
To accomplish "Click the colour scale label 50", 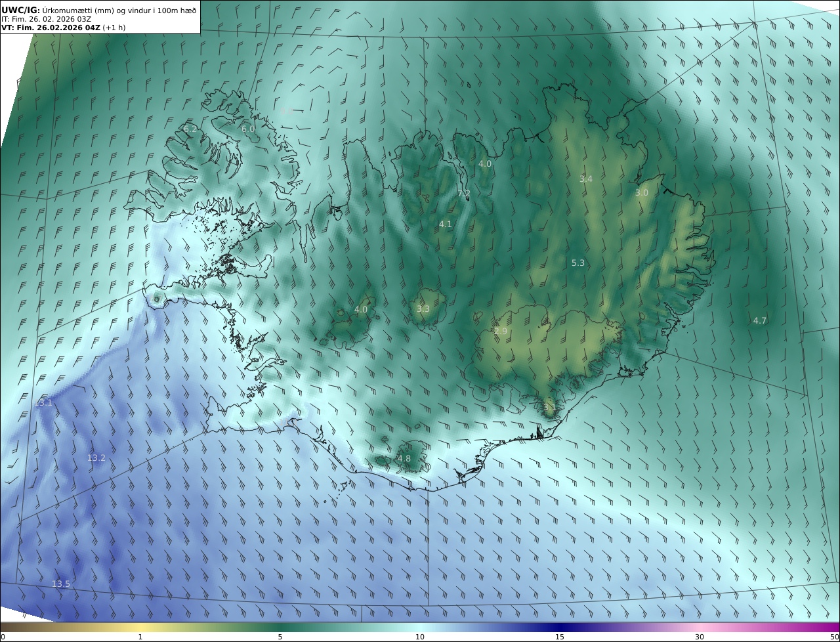I will (x=835, y=637).
